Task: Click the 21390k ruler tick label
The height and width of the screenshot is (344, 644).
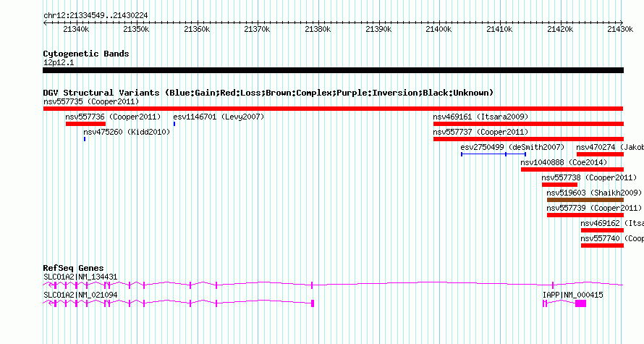Action: tap(378, 29)
